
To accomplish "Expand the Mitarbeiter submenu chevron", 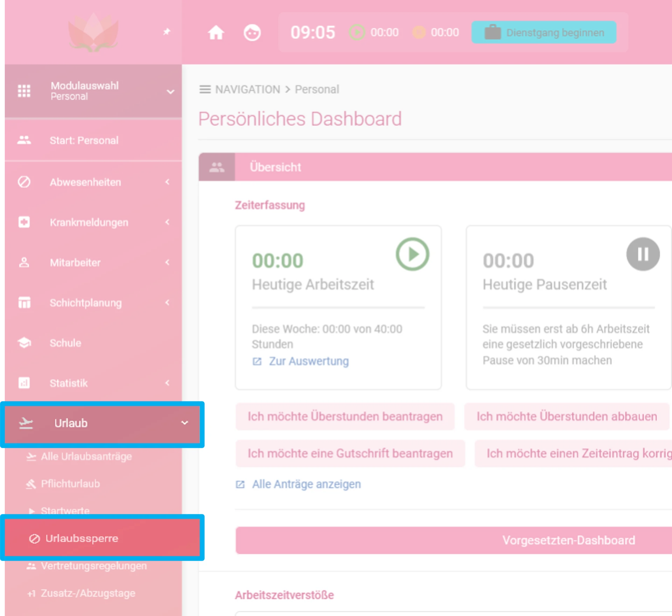I will coord(168,262).
